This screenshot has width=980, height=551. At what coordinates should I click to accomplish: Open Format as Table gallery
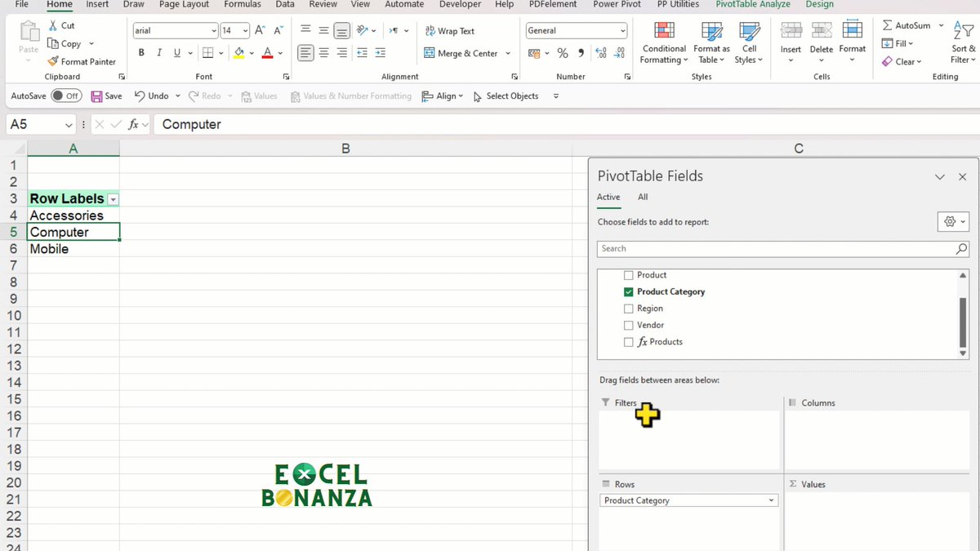click(x=711, y=43)
